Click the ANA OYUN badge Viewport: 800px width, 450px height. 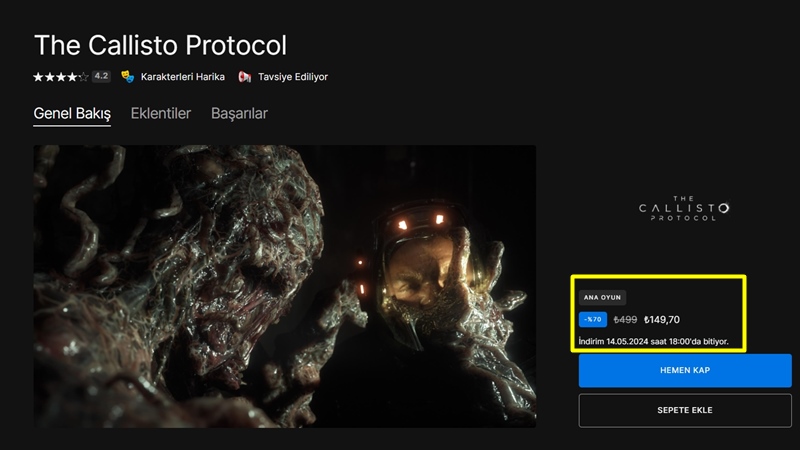click(x=602, y=297)
